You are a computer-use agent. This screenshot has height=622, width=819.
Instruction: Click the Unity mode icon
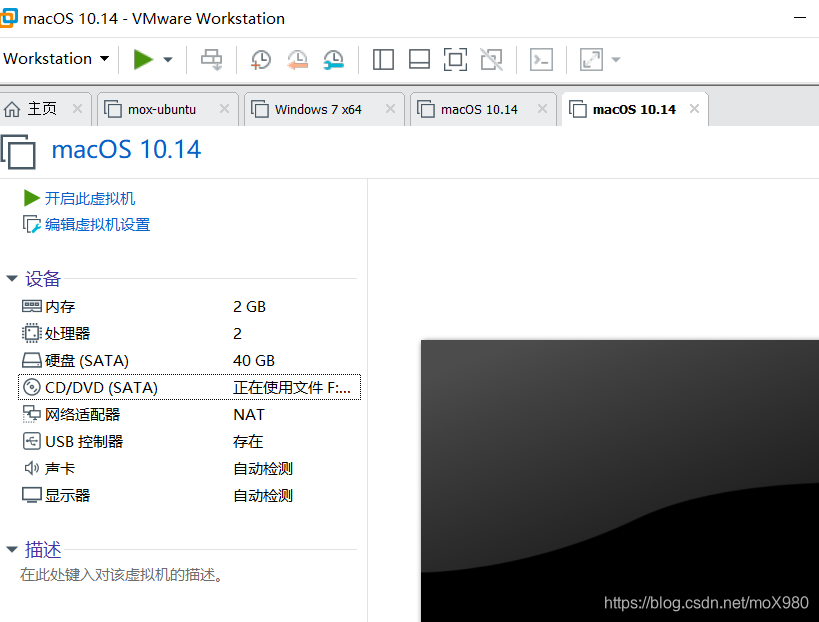[492, 60]
